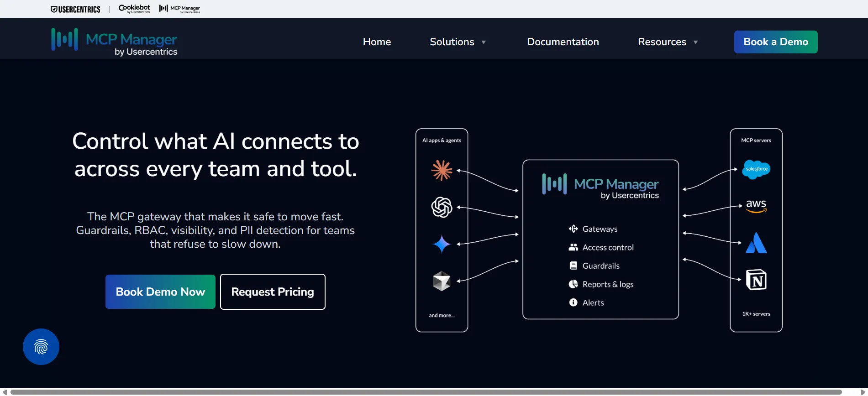Click the Access control people icon
The width and height of the screenshot is (868, 396).
(x=573, y=247)
